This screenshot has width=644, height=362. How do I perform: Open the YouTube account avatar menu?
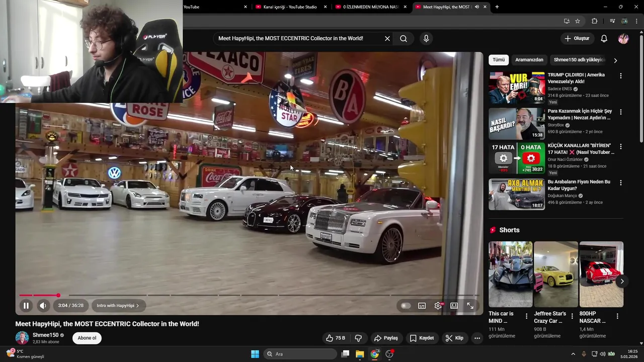(x=623, y=38)
